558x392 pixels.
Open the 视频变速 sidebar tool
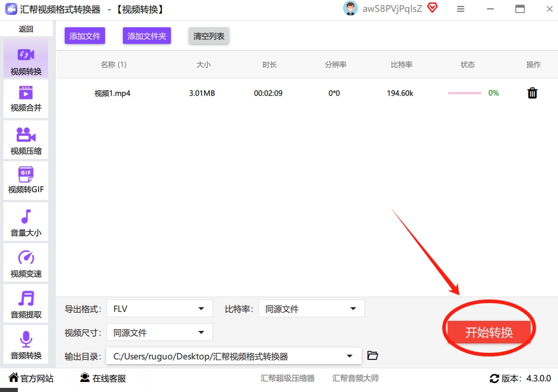26,262
